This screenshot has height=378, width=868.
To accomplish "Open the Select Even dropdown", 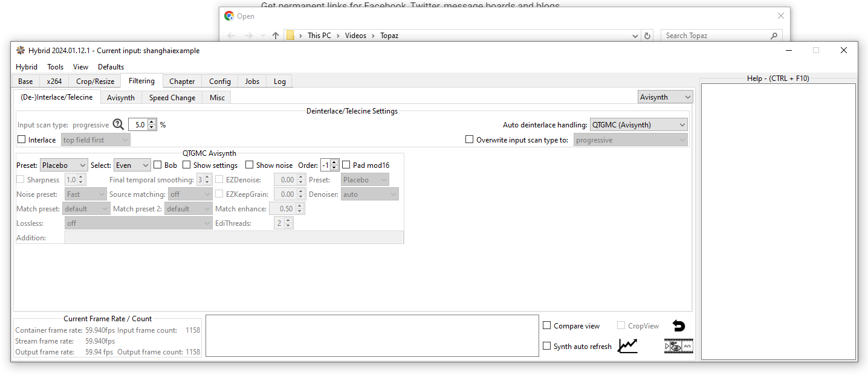I will [132, 165].
